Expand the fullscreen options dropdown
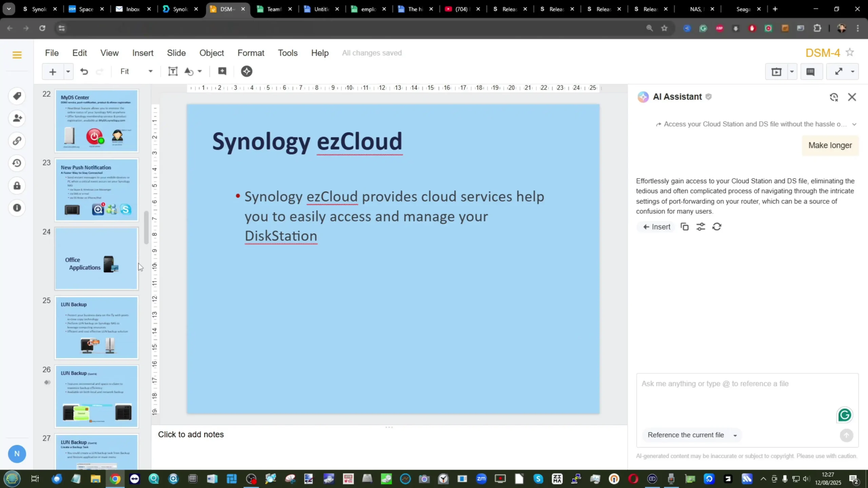The height and width of the screenshot is (488, 868). pos(852,72)
